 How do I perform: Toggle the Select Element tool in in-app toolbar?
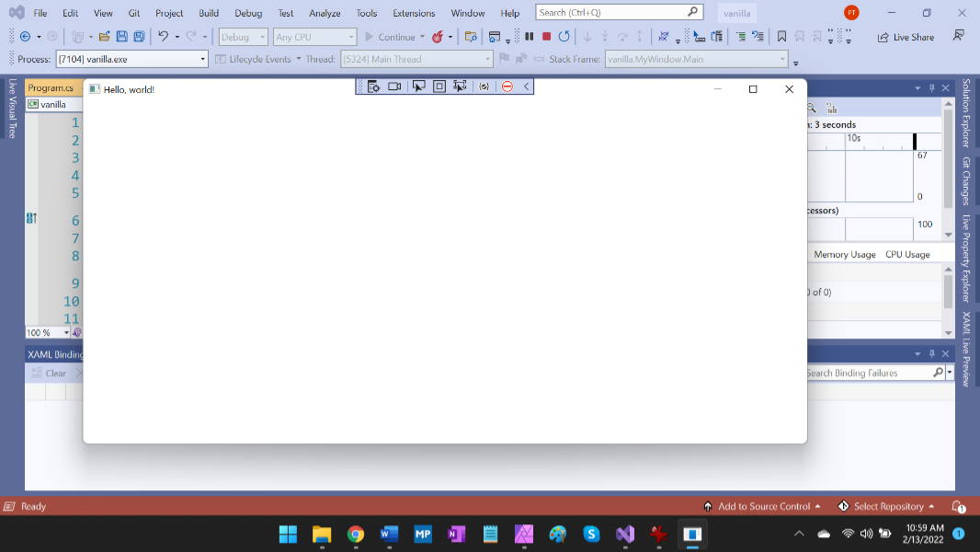click(418, 86)
